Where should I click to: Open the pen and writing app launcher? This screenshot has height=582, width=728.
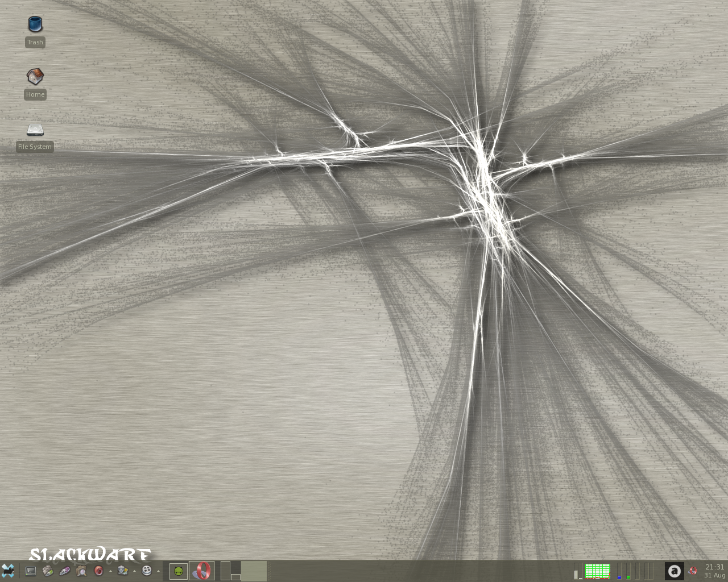[x=65, y=571]
